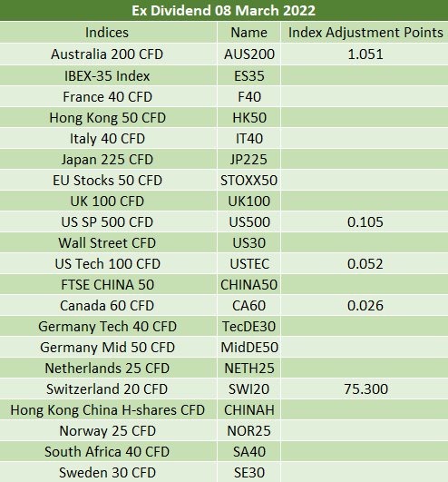Click the Japan 225 CFD cell
448x482 pixels.
pos(107,160)
